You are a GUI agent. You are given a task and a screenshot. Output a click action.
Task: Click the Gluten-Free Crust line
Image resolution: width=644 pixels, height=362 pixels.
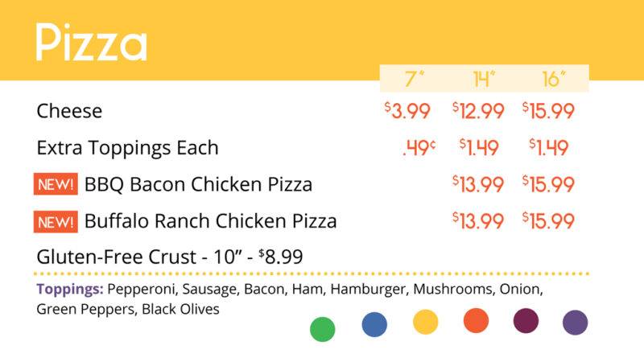(169, 257)
